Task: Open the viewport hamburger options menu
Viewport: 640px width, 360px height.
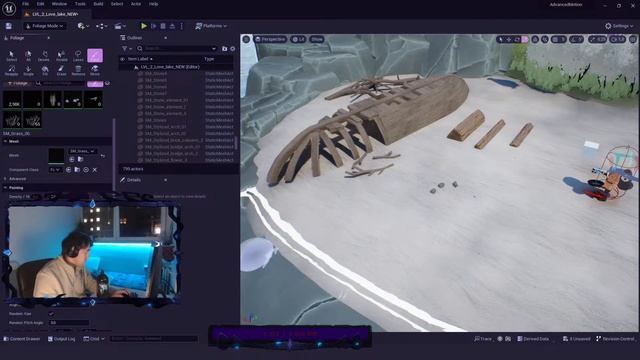Action: pyautogui.click(x=246, y=39)
